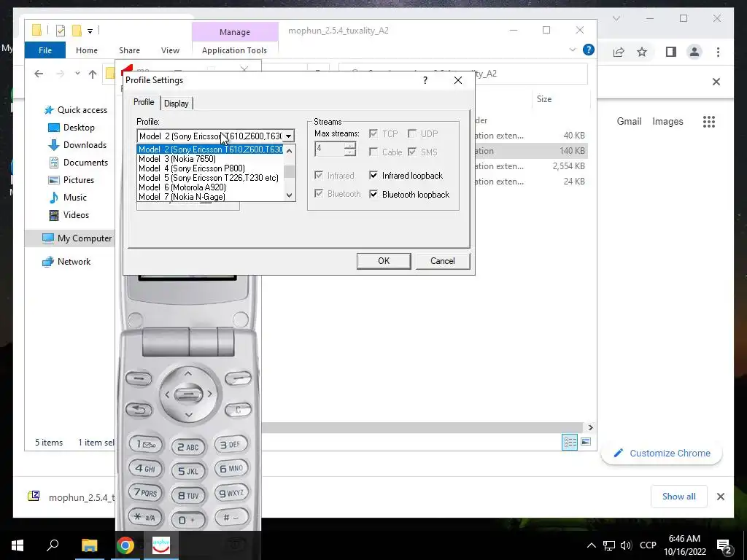This screenshot has height=560, width=747.
Task: Select Model 3 (Nokia 7650) from profile list
Action: tap(210, 158)
